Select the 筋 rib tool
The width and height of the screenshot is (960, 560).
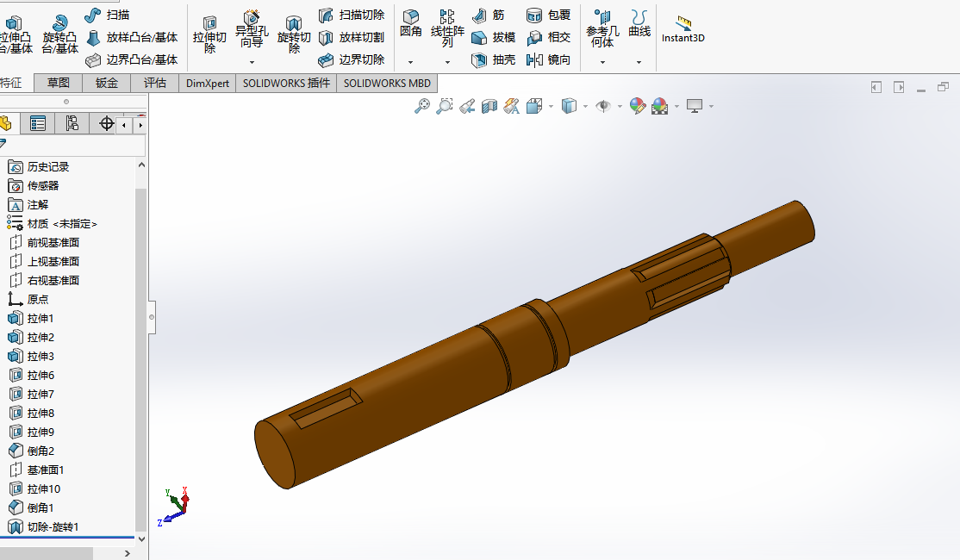pyautogui.click(x=489, y=15)
